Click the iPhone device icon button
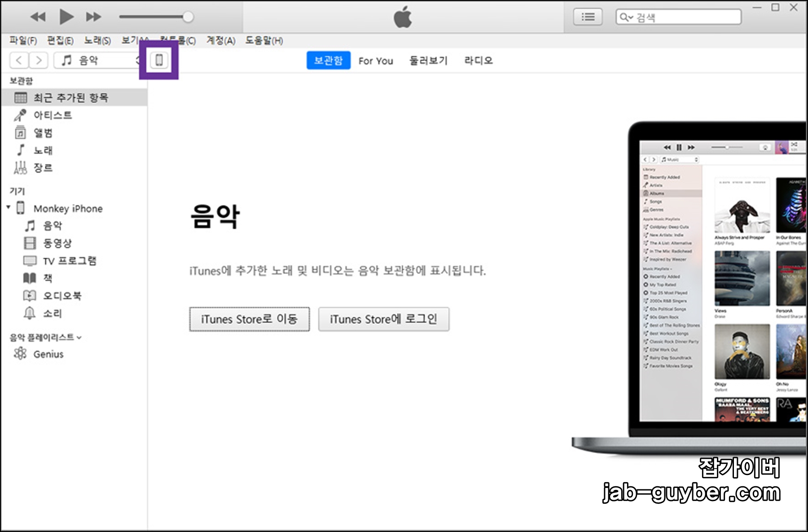 coord(159,60)
